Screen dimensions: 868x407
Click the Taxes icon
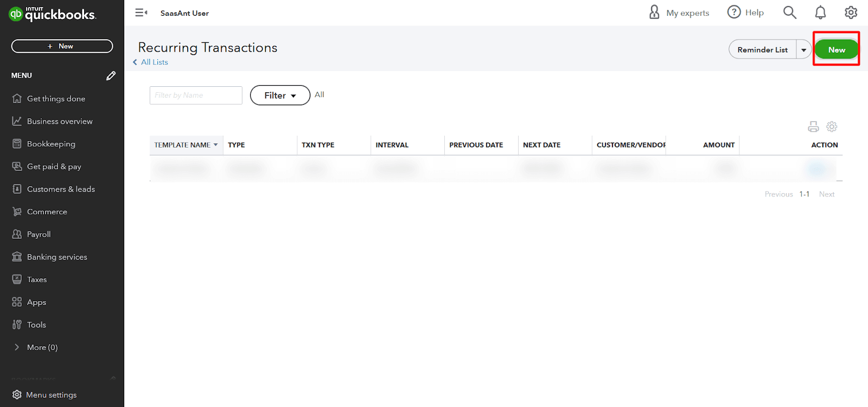click(17, 279)
